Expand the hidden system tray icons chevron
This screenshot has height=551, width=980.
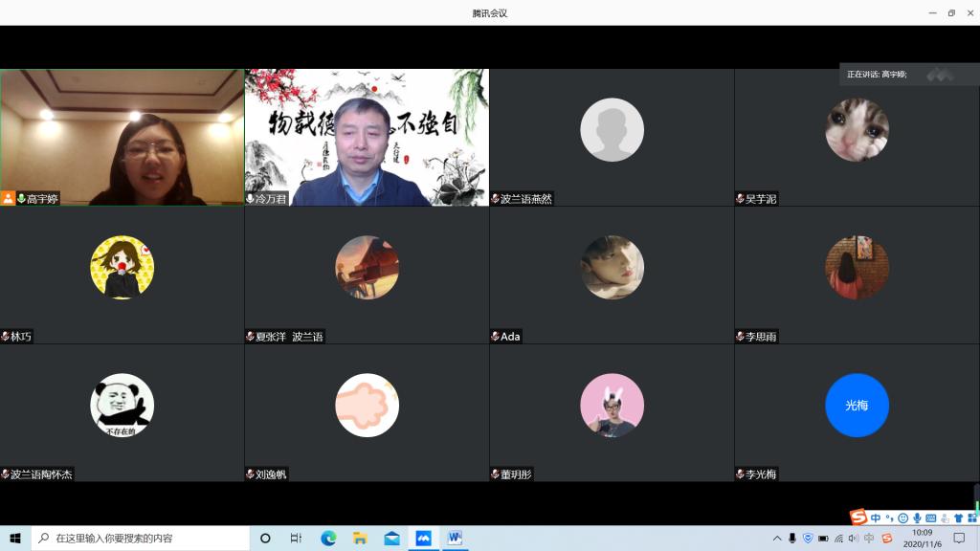click(x=777, y=539)
